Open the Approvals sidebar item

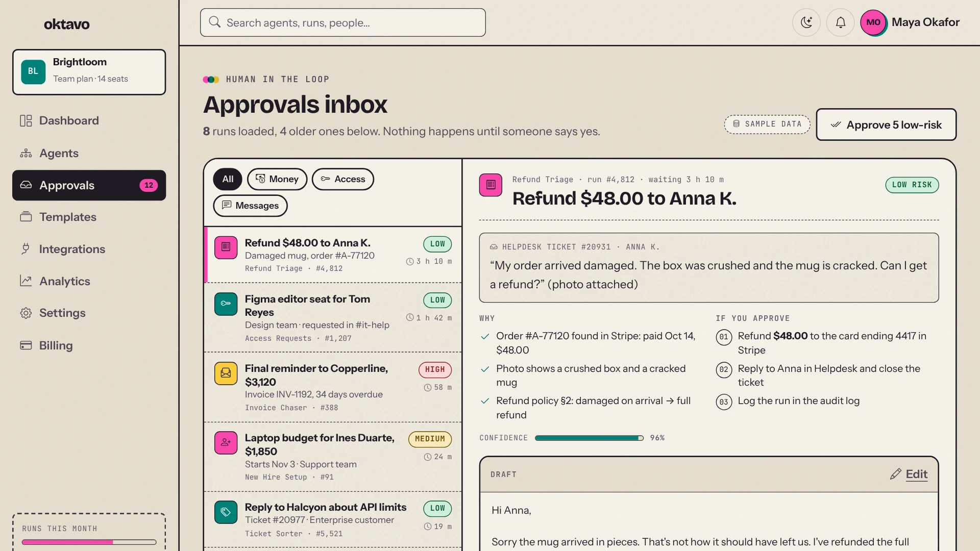click(x=89, y=185)
